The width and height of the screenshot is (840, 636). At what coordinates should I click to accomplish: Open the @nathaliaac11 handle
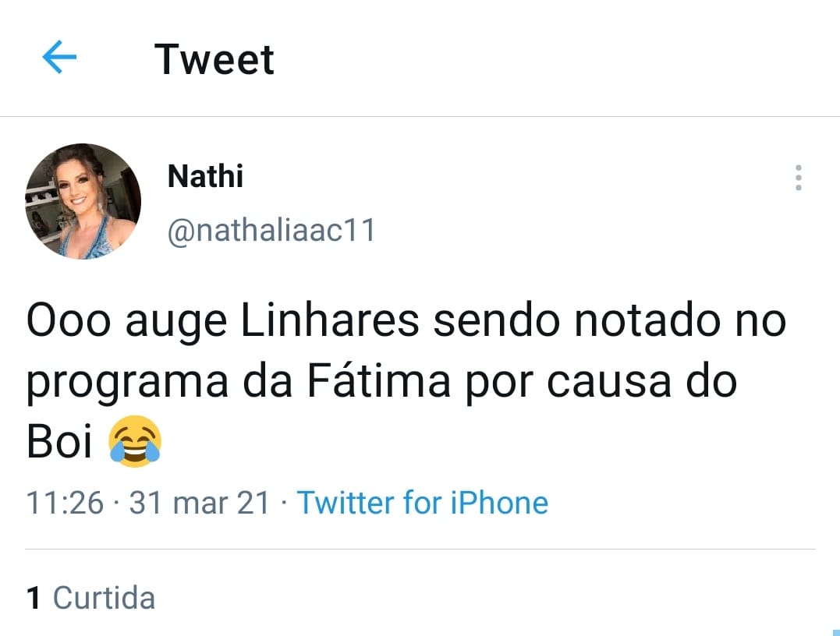pos(271,231)
